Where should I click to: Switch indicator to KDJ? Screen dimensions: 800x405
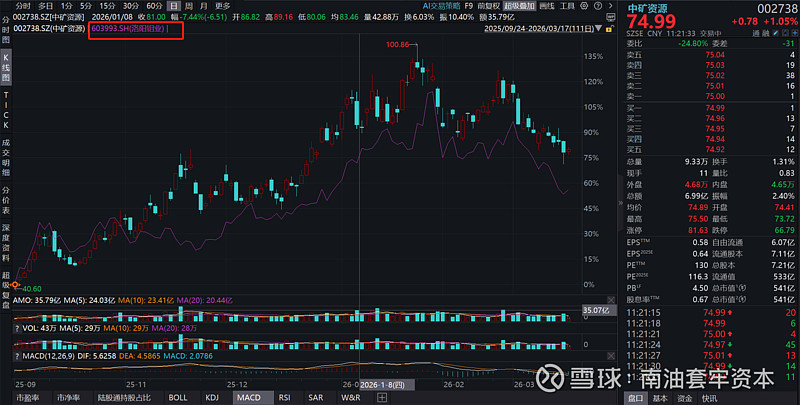[x=212, y=397]
